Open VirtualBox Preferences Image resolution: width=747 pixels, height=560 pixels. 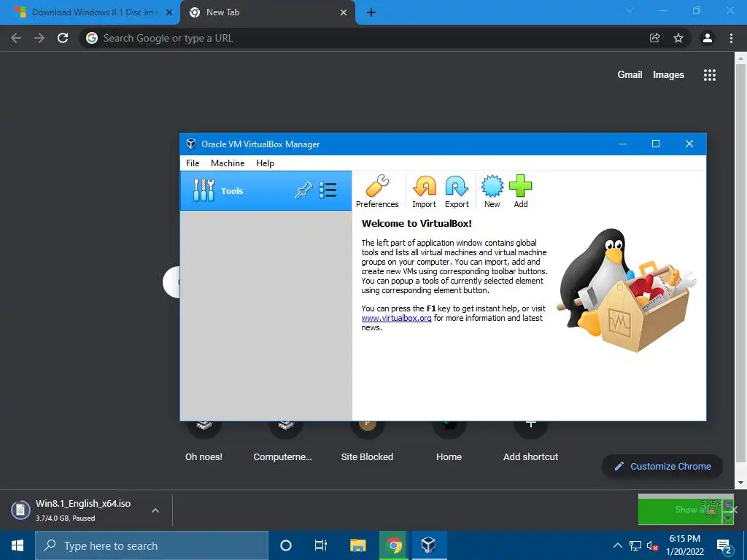377,191
